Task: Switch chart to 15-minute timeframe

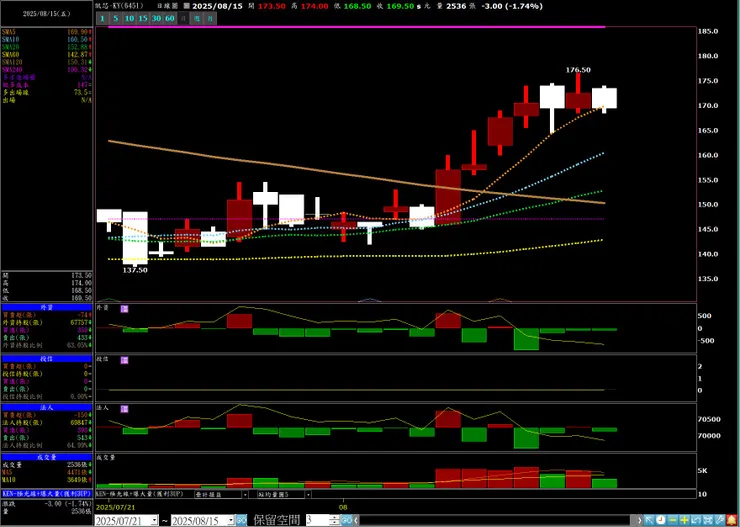Action: coord(142,19)
